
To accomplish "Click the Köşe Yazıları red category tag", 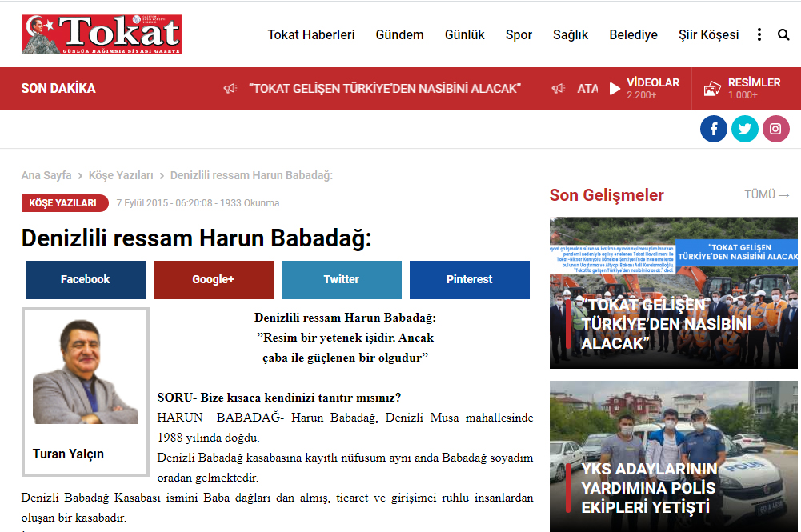I will 64,203.
